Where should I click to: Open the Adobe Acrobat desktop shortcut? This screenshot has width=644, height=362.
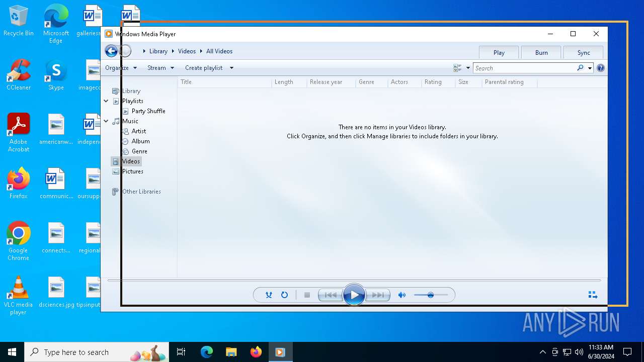(19, 133)
